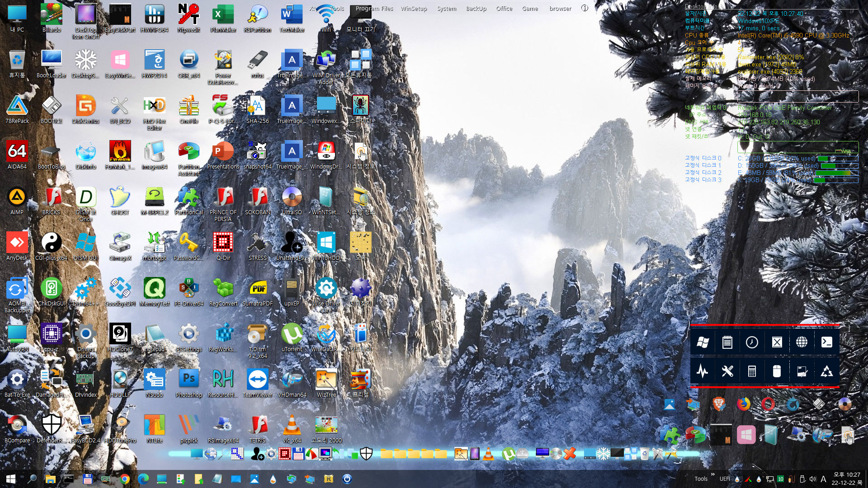Click the command prompt tile in launcher panel
Image resolution: width=868 pixels, height=488 pixels.
point(826,342)
